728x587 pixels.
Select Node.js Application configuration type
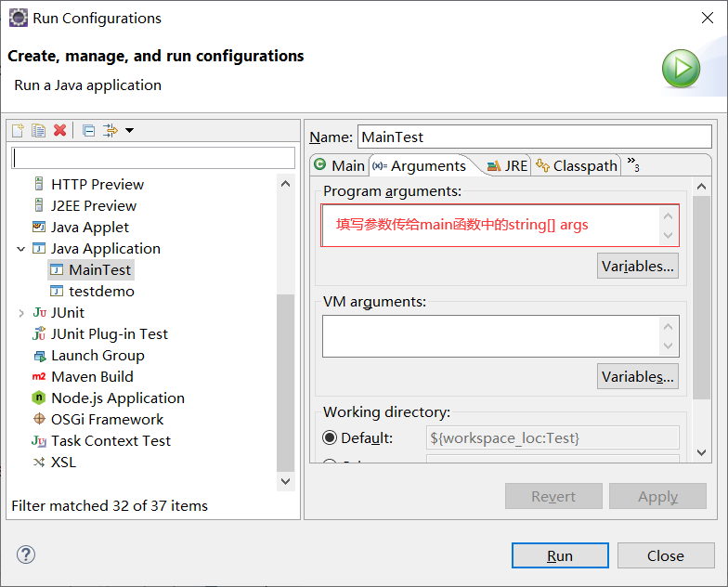(117, 398)
